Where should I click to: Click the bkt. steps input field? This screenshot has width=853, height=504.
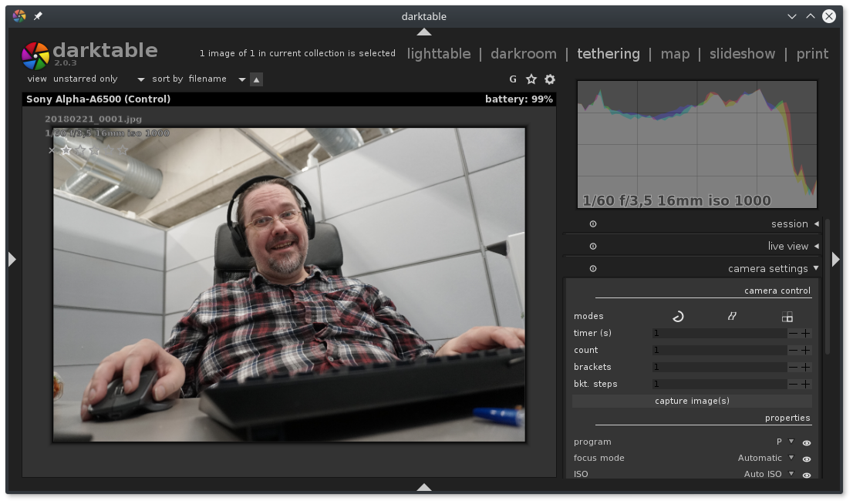(x=719, y=384)
